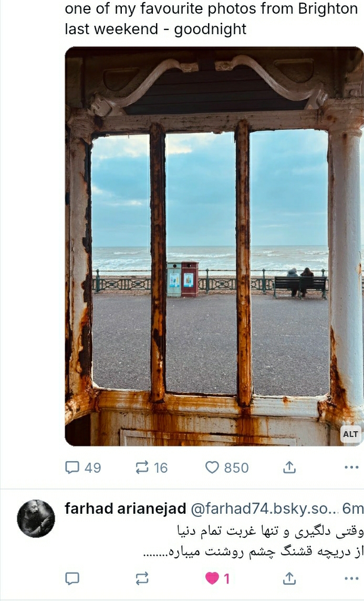This screenshot has height=601, width=364.
Task: Open the Persian reply text by farhad
Action: click(253, 541)
